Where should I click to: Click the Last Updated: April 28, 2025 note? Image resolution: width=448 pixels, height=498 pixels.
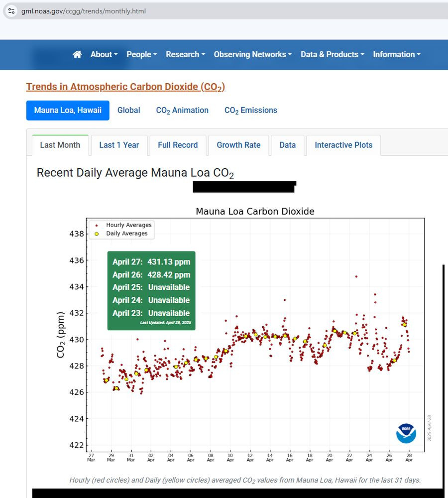[166, 322]
